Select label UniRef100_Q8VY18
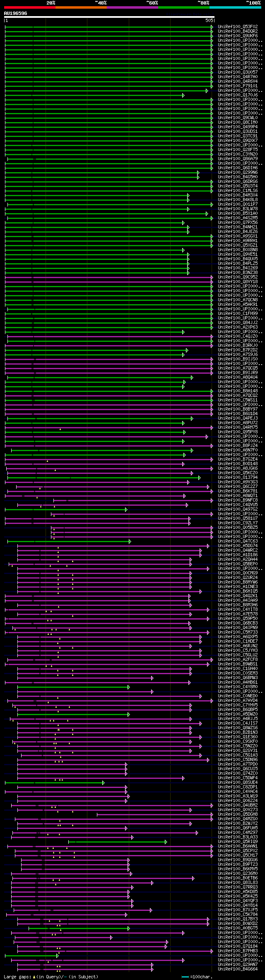 coord(238,282)
